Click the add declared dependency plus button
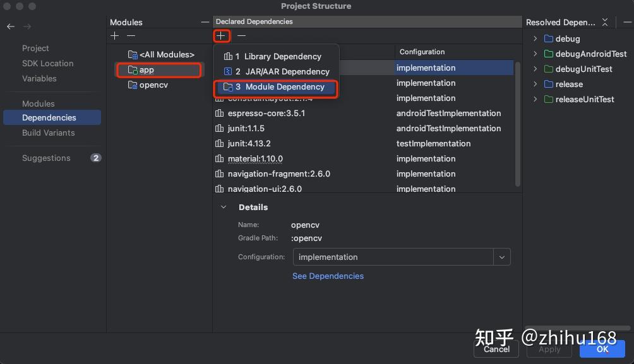 [221, 36]
